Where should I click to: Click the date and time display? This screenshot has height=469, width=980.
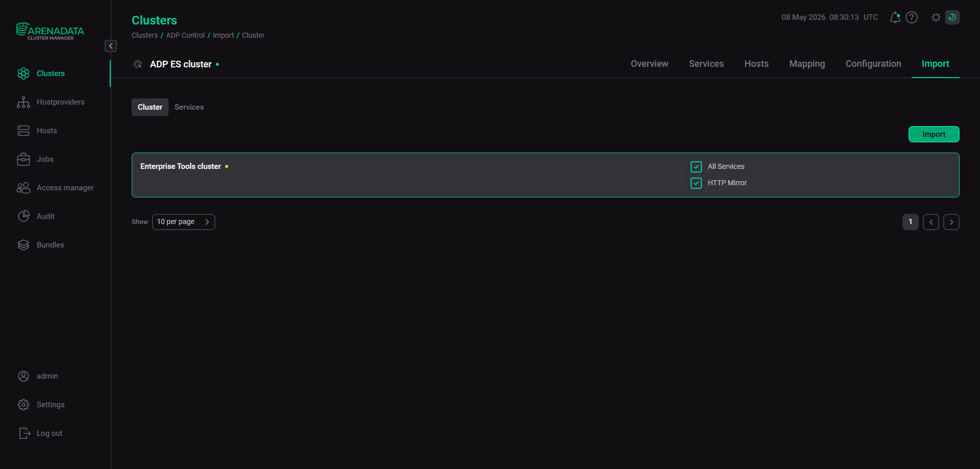(830, 17)
